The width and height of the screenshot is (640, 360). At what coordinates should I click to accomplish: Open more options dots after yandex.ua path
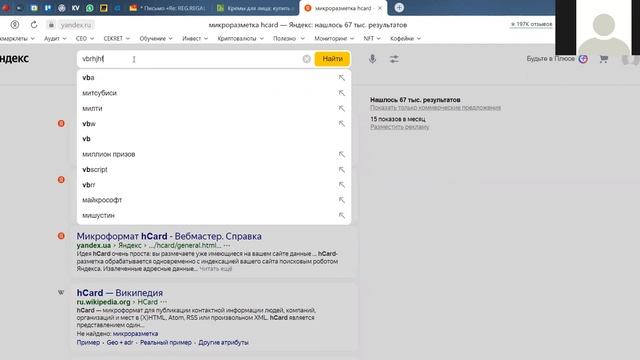(227, 246)
